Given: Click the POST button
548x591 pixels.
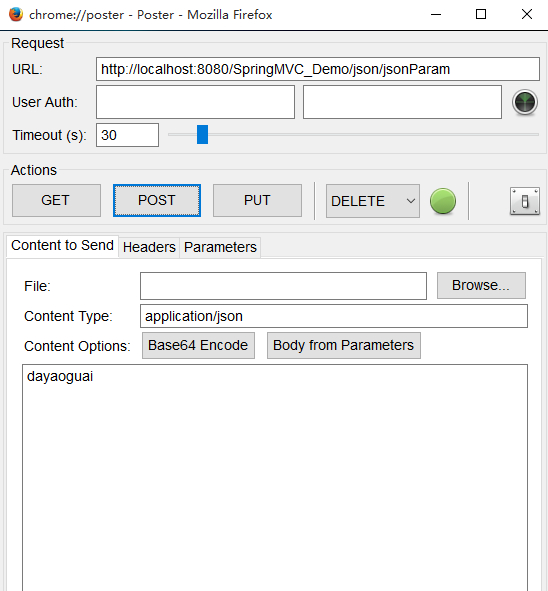Looking at the screenshot, I should coord(157,200).
